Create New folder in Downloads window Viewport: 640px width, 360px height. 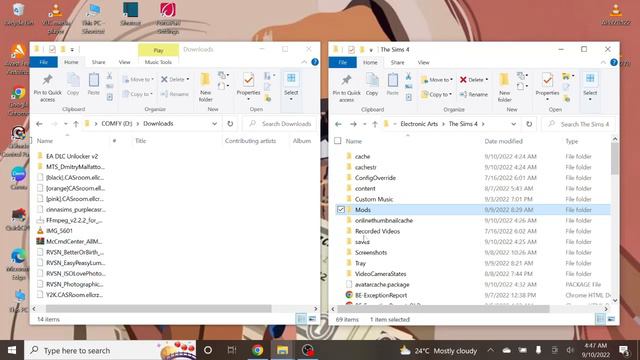[205, 87]
